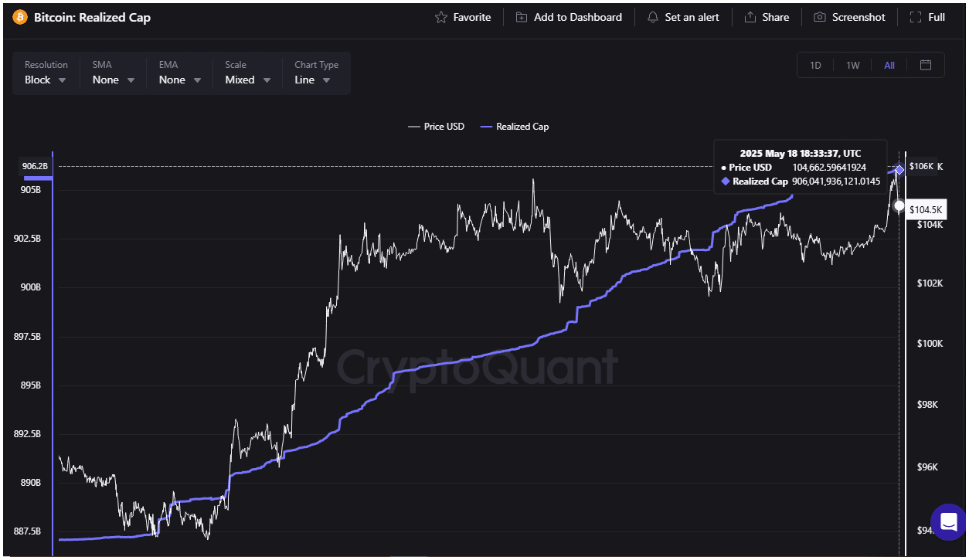This screenshot has height=560, width=969.
Task: Click the 906.2B left axis marker
Action: 36,166
